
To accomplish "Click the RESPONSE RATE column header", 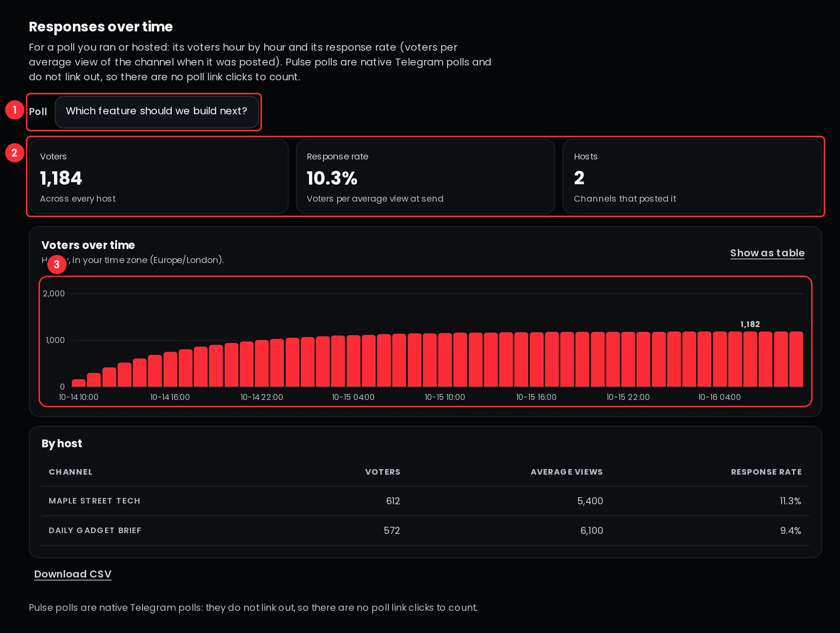I will click(766, 472).
